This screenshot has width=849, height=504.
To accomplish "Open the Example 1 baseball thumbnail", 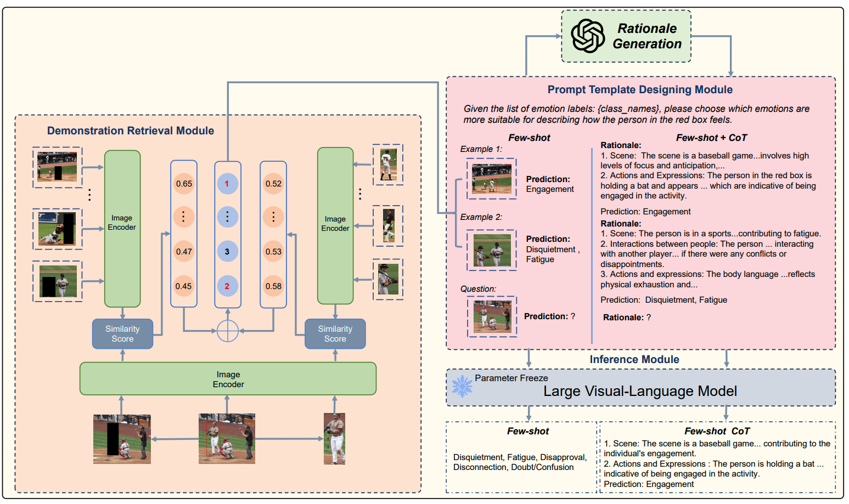I will (x=492, y=179).
